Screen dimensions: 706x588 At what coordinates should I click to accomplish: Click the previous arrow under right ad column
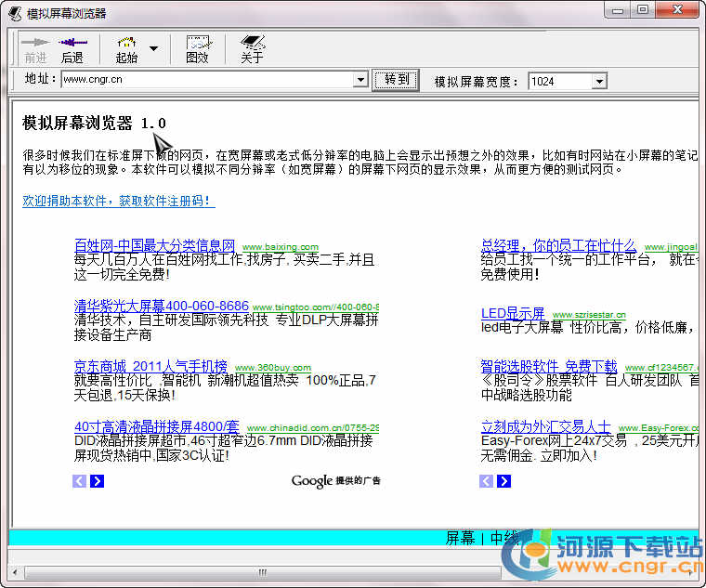487,480
